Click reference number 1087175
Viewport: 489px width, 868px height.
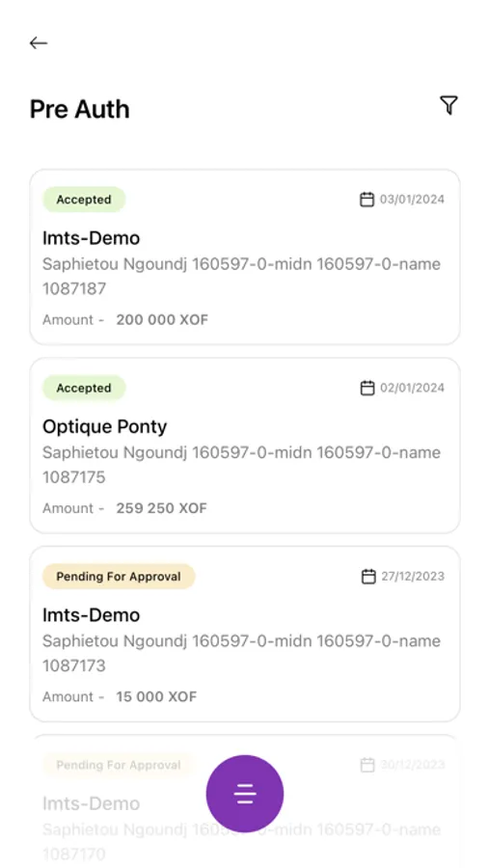tap(74, 477)
